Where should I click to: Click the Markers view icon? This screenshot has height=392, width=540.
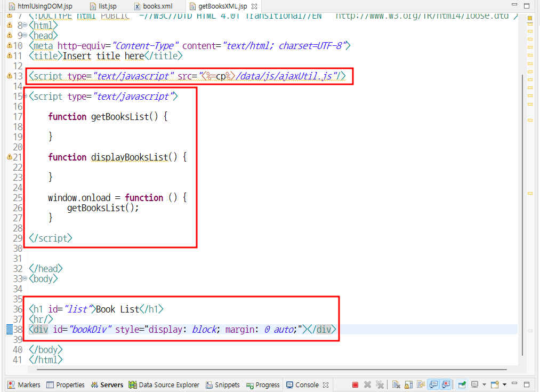[11, 385]
